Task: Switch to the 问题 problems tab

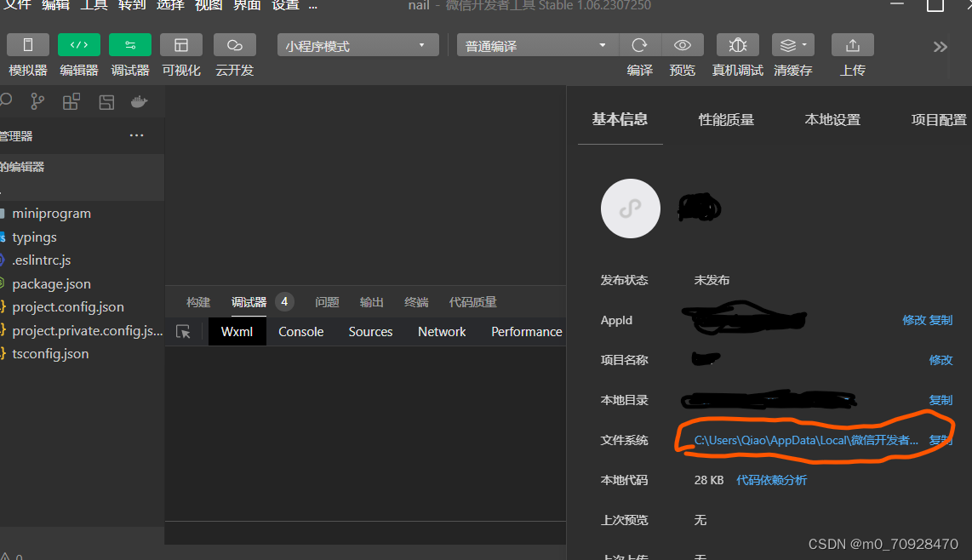Action: (x=327, y=302)
